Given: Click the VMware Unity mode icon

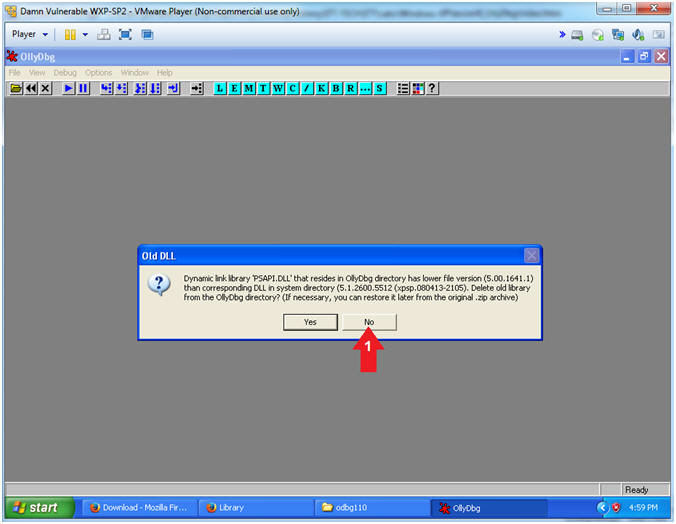Looking at the screenshot, I should [147, 35].
